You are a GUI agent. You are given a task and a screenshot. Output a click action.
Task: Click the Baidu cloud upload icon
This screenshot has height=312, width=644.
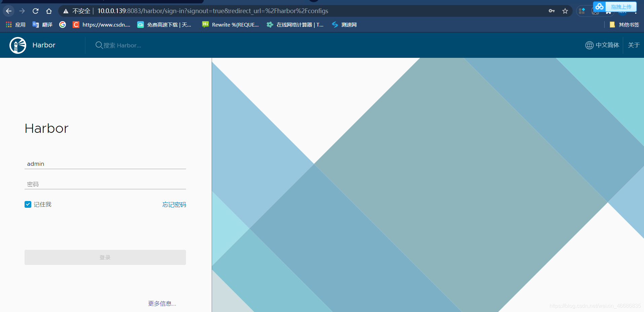(x=599, y=6)
